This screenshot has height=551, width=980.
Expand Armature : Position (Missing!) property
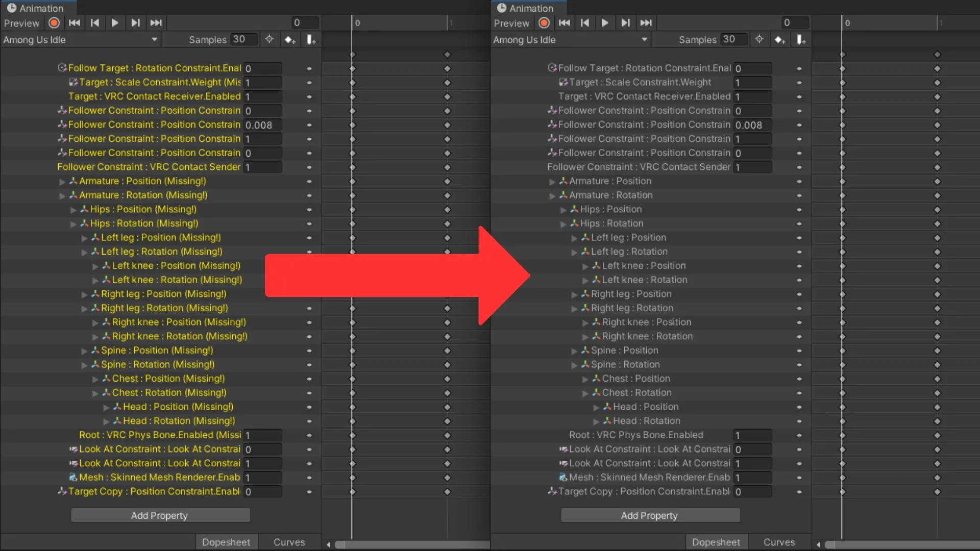(x=62, y=182)
